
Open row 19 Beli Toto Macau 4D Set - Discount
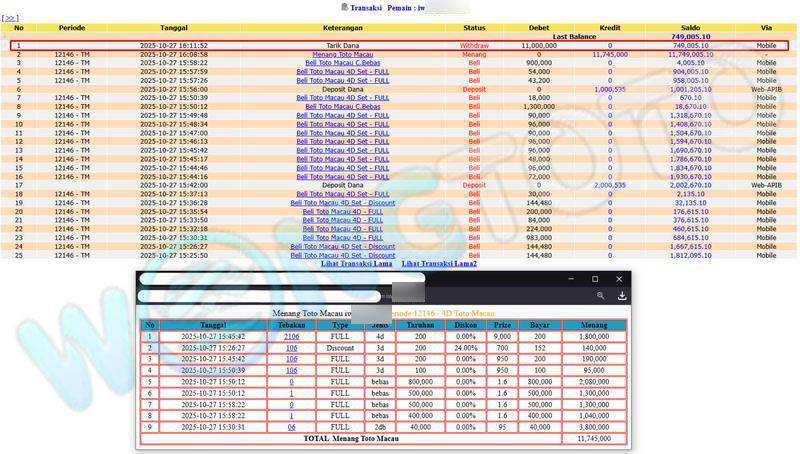point(343,203)
